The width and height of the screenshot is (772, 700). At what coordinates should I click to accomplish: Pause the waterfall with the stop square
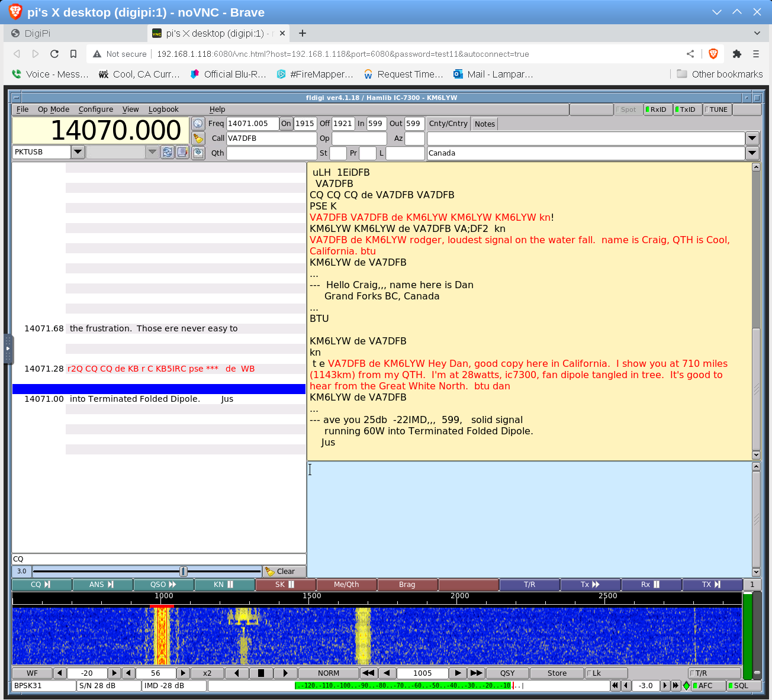261,673
